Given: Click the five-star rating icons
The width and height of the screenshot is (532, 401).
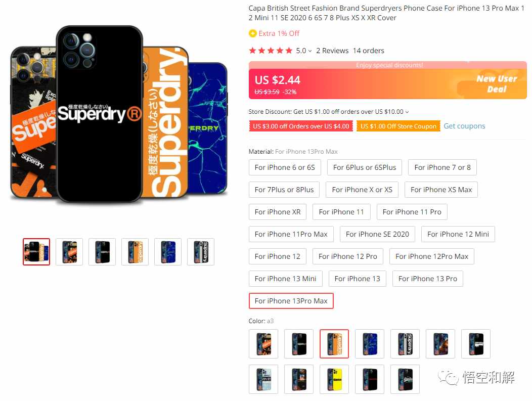Looking at the screenshot, I should [271, 51].
